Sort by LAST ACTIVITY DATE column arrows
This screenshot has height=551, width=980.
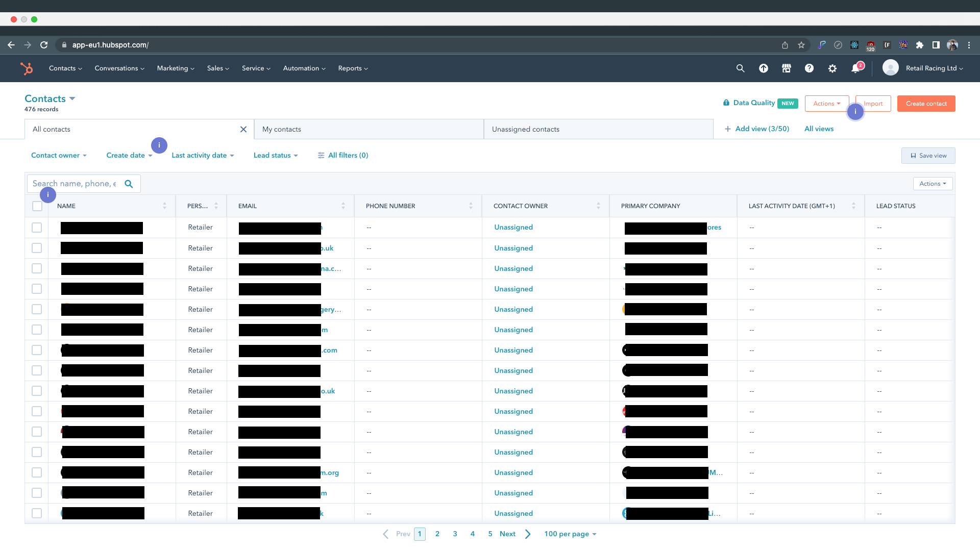tap(853, 206)
